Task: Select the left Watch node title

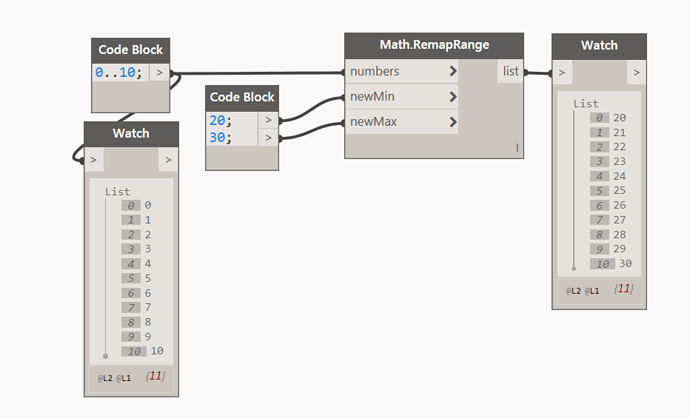Action: [131, 133]
